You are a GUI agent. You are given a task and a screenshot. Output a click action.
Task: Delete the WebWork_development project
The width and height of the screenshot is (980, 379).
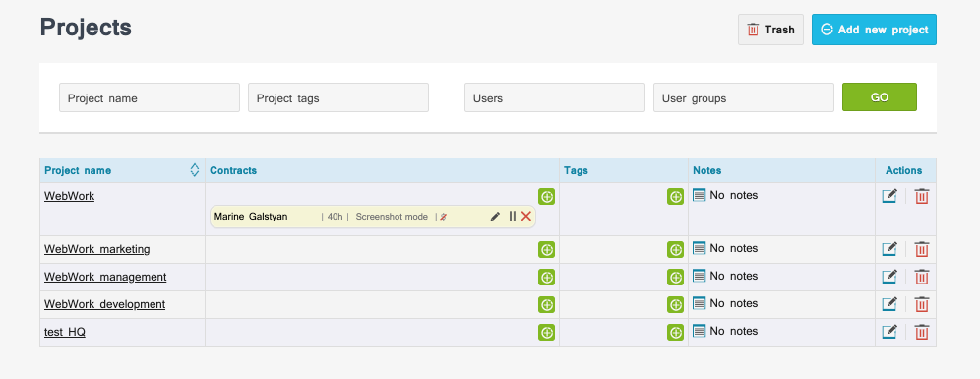(x=922, y=304)
